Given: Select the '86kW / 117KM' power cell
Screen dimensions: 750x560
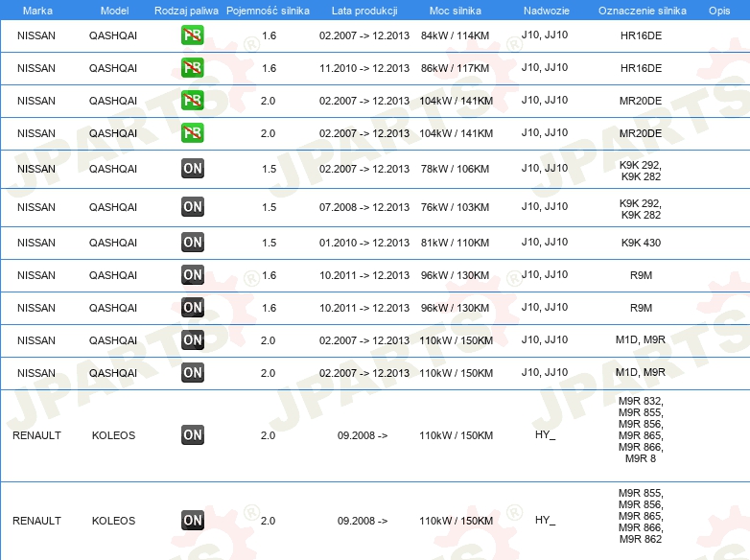Looking at the screenshot, I should (455, 68).
